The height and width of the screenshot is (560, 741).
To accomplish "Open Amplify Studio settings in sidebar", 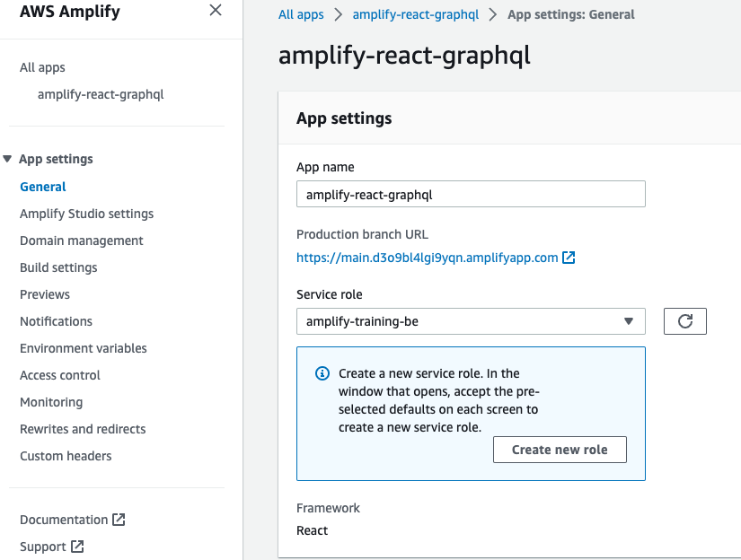I will pyautogui.click(x=86, y=214).
